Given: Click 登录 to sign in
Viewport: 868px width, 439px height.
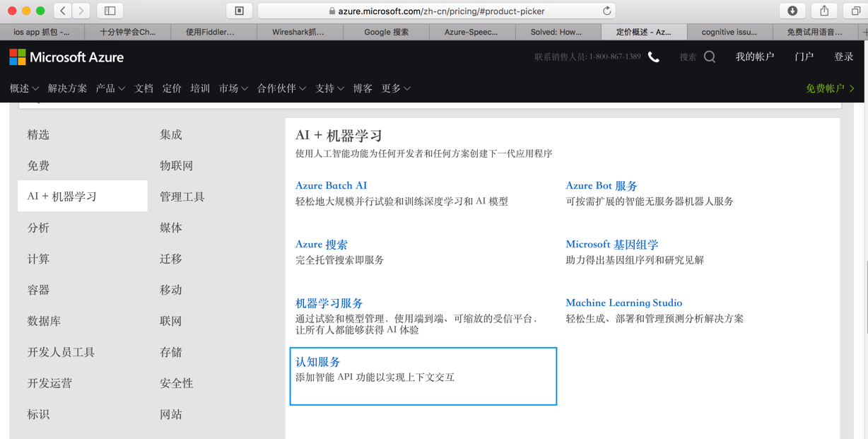Looking at the screenshot, I should point(844,57).
